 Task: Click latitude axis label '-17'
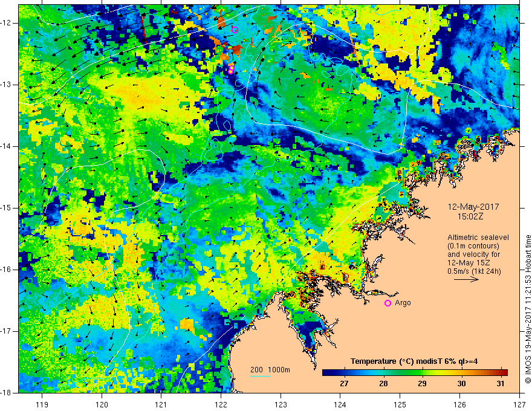[7, 331]
